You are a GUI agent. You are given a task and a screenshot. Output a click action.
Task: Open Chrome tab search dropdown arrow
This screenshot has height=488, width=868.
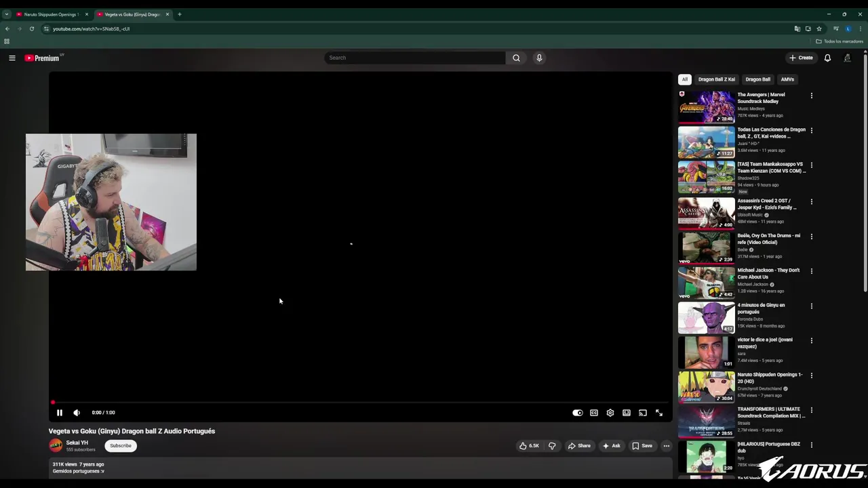coord(7,14)
